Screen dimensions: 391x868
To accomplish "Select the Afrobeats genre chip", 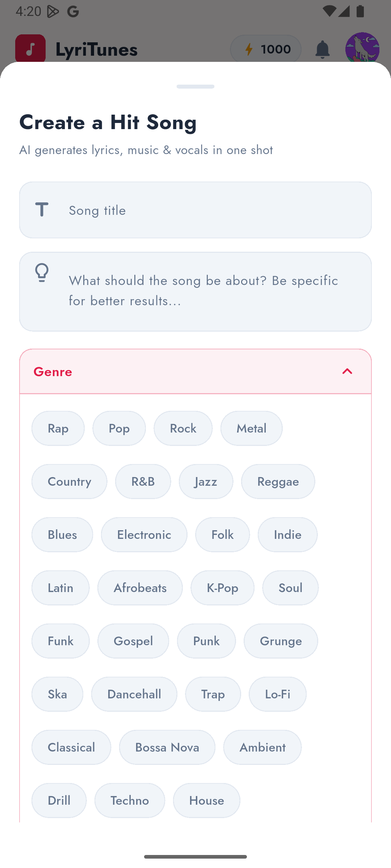I will coord(140,588).
